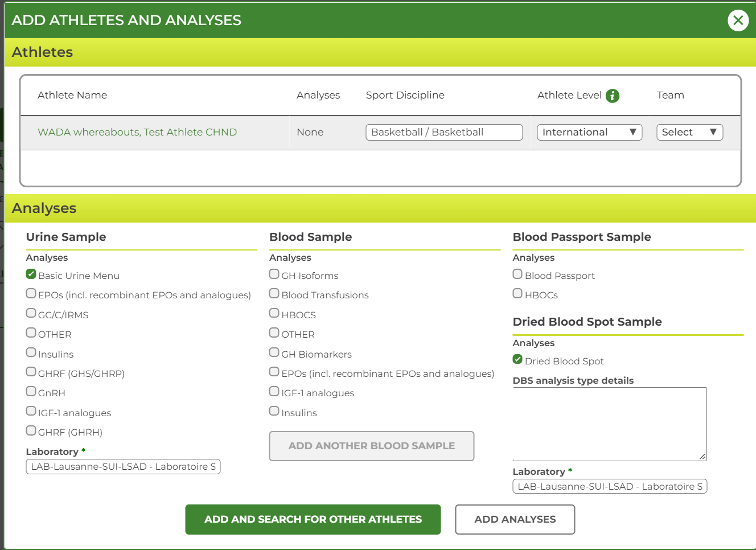This screenshot has width=756, height=550.
Task: Click the Athlete Level info icon
Action: [613, 96]
